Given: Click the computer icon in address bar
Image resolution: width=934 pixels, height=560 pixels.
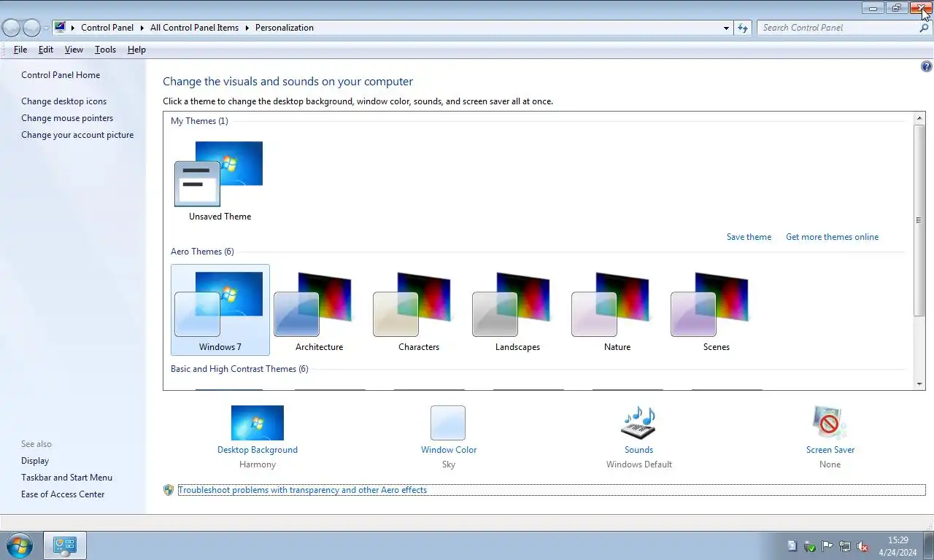Looking at the screenshot, I should click(61, 27).
